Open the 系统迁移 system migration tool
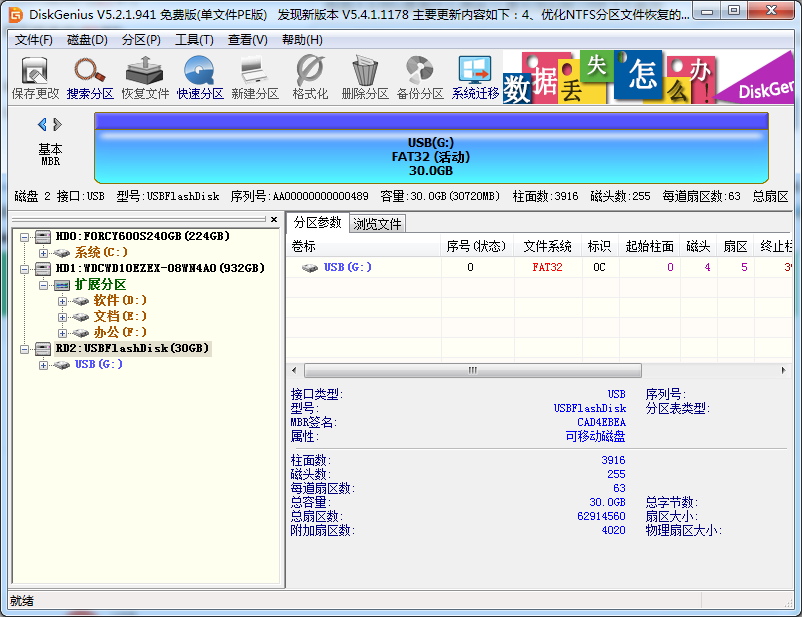The width and height of the screenshot is (802, 617). click(x=475, y=78)
